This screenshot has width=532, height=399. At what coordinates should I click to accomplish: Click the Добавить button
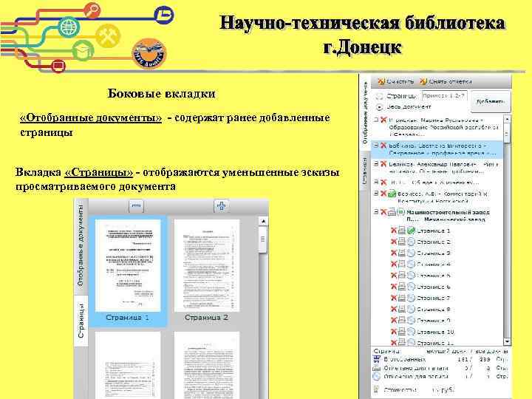491,101
